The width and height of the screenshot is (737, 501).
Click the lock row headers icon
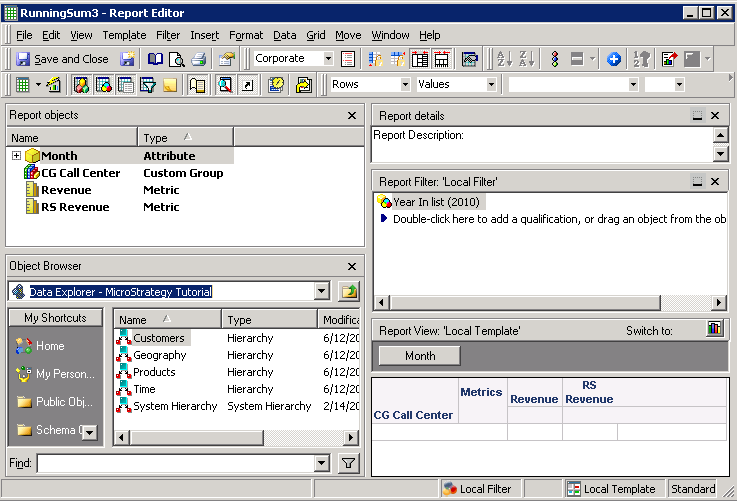pyautogui.click(x=375, y=59)
